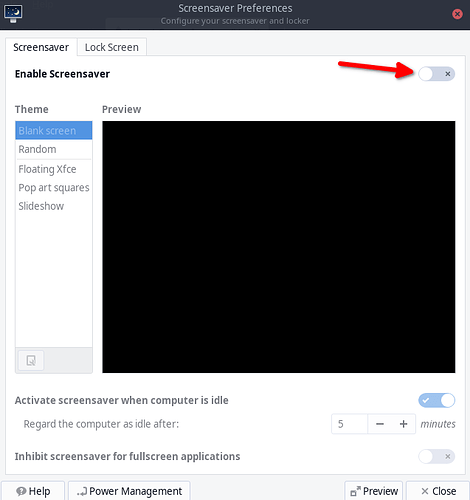Disable Activate screensaver when idle switch

(437, 400)
